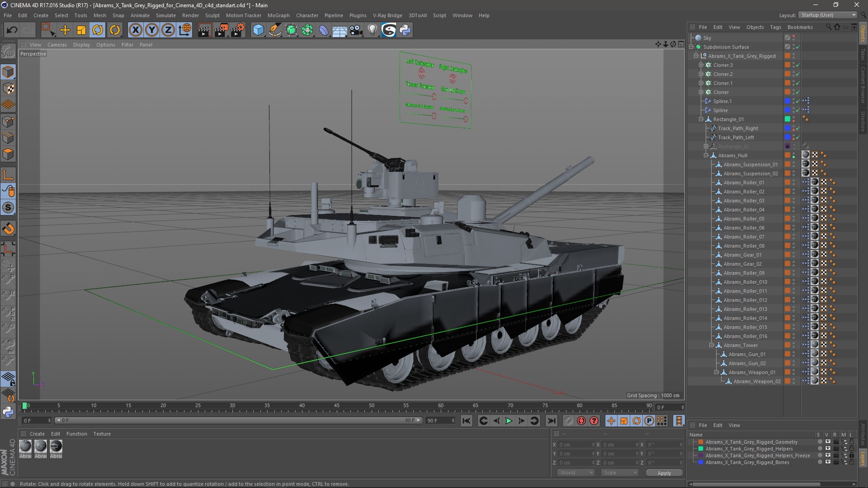
Task: Expand the Cloner.1 tree node
Action: 701,83
